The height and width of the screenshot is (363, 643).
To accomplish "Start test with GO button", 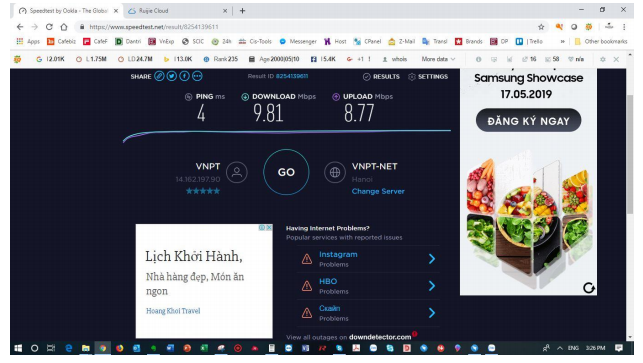I will 286,172.
